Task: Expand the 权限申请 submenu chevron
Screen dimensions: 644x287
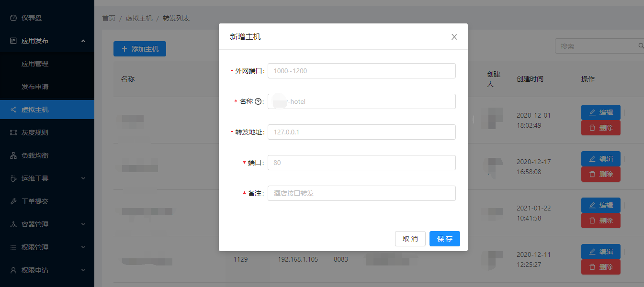Action: point(83,270)
